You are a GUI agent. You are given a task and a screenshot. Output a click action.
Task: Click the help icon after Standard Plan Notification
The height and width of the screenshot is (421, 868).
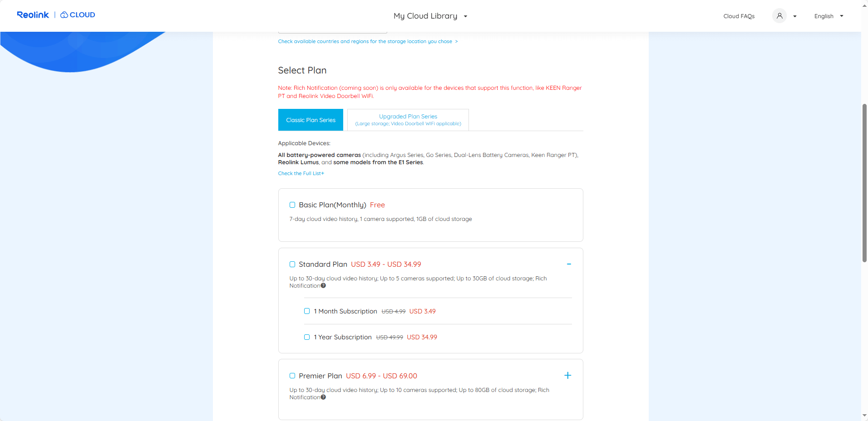323,286
